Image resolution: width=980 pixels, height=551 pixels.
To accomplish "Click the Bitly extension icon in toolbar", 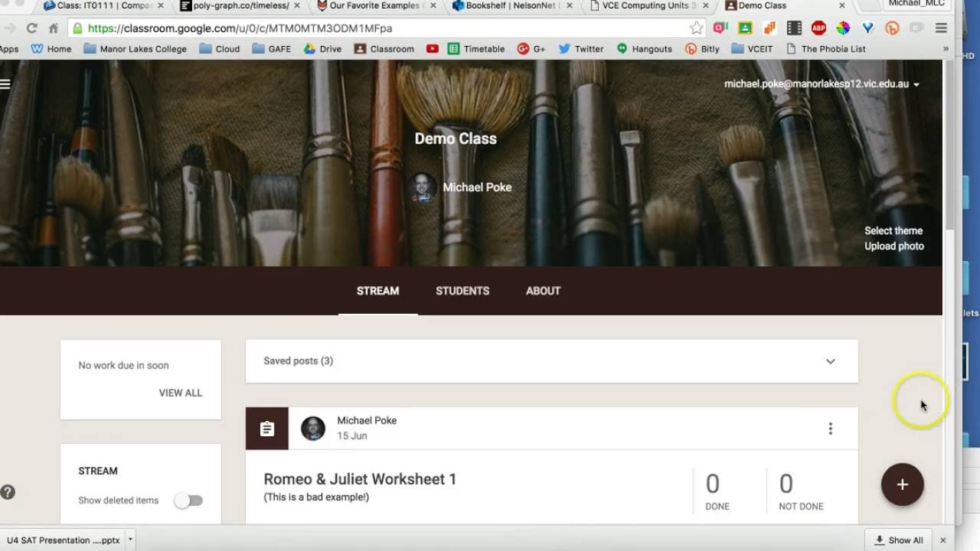I will click(892, 28).
